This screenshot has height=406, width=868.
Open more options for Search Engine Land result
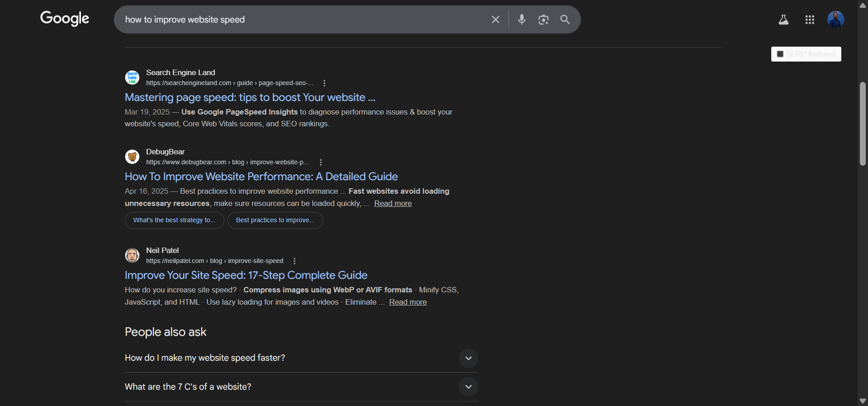point(324,83)
